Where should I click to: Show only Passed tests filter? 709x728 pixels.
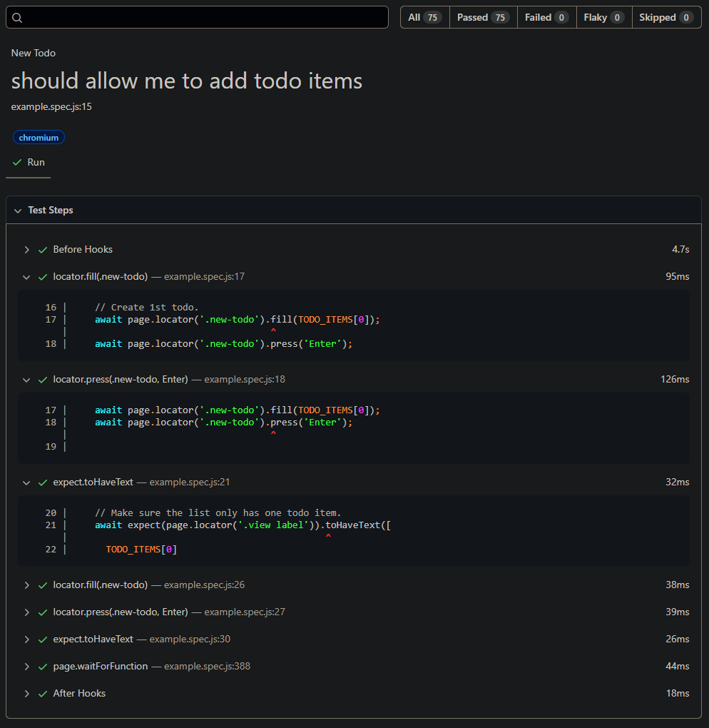pos(483,18)
